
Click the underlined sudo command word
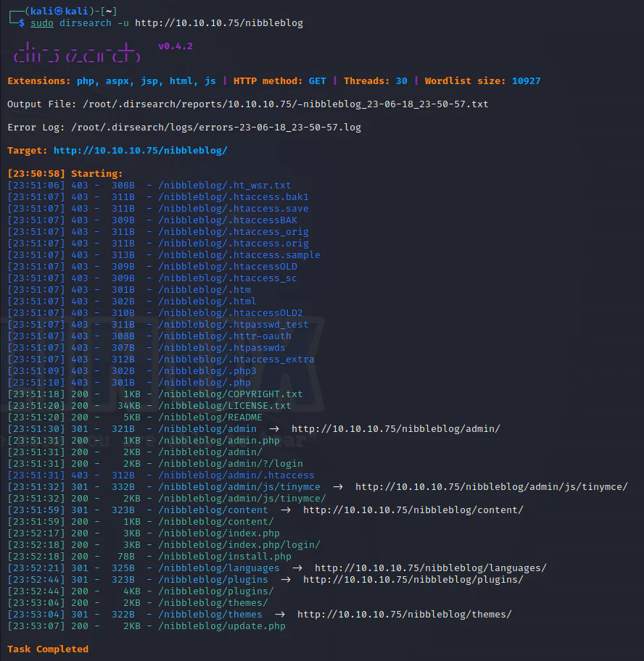coord(42,22)
